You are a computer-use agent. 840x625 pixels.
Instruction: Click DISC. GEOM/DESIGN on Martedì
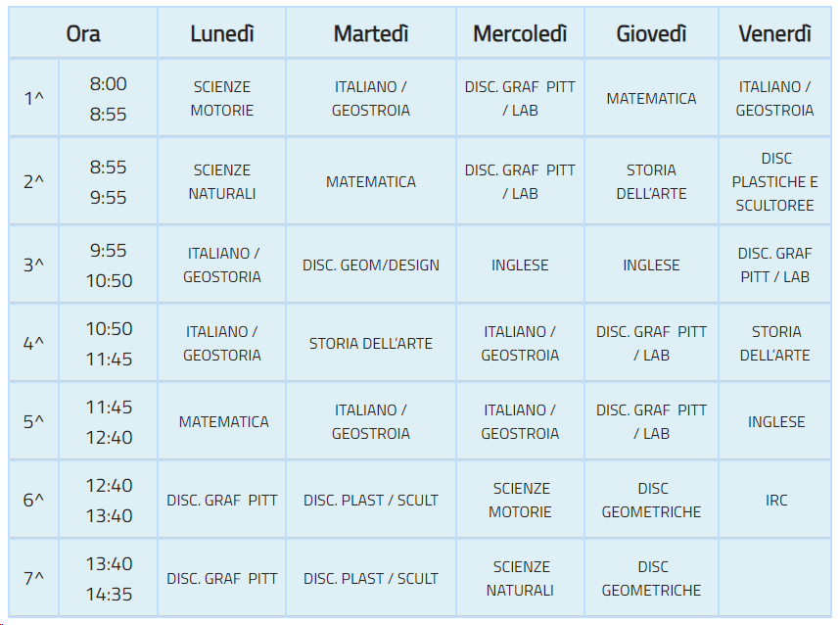tap(371, 264)
